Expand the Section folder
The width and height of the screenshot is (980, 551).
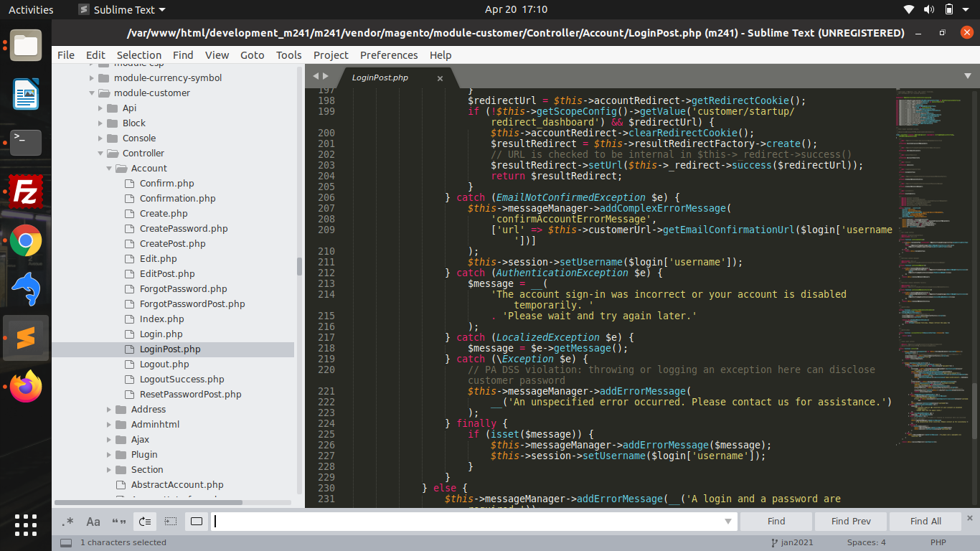tap(109, 470)
